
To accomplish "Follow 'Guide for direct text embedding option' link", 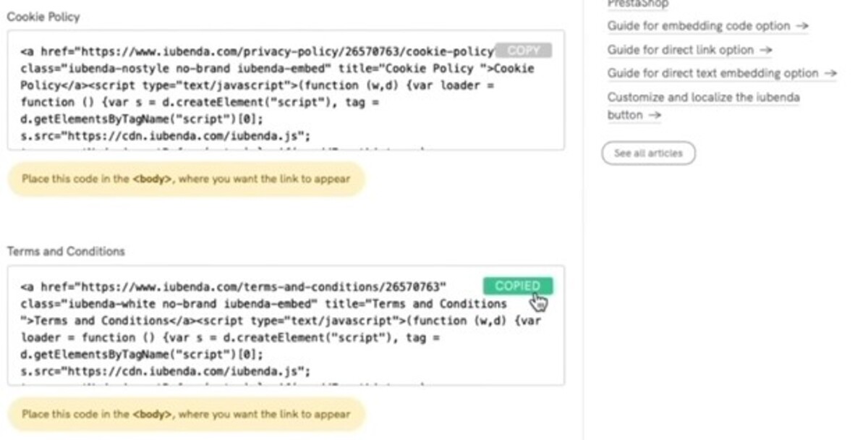I will (x=722, y=73).
